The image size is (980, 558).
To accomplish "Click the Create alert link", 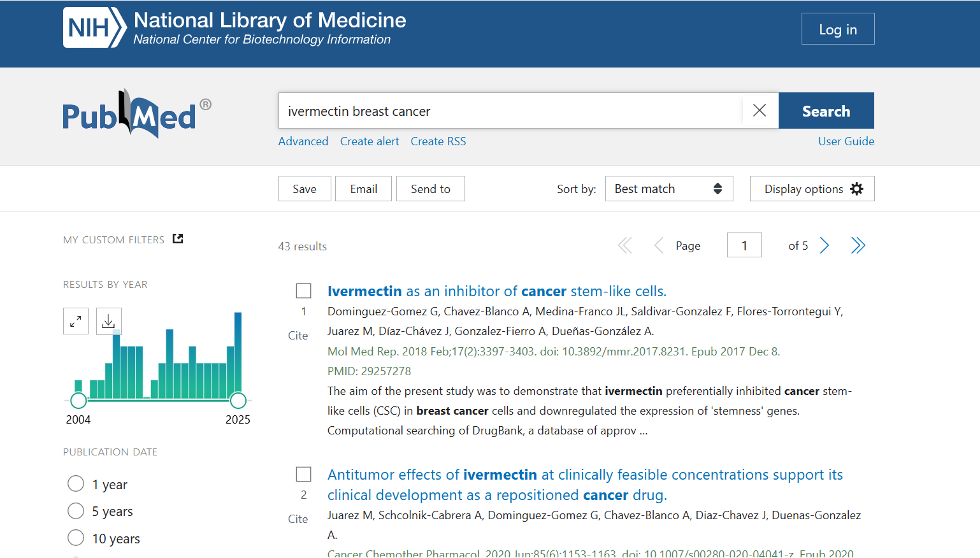I will point(370,141).
